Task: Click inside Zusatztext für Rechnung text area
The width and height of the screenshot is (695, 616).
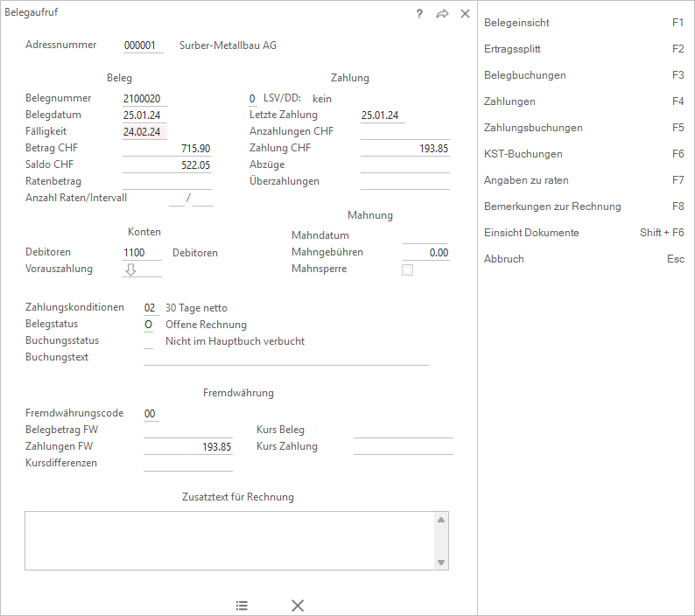Action: tap(230, 541)
